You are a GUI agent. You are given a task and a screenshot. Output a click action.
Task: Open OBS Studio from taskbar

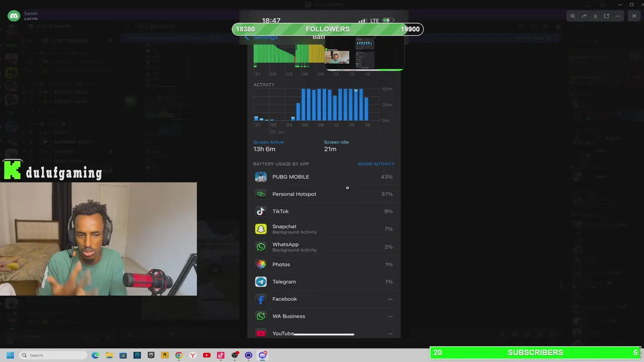[x=234, y=355]
